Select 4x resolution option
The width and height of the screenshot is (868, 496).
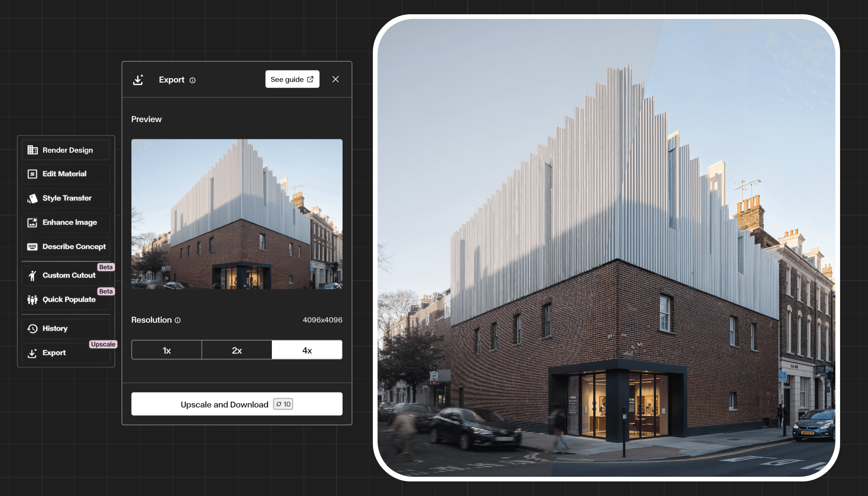tap(307, 350)
